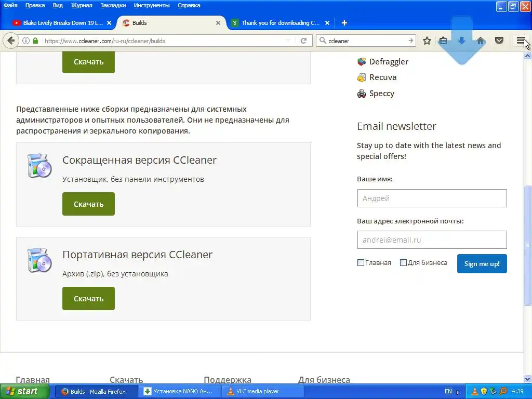Bookmark this page with the star icon
532x399 pixels.
[x=427, y=41]
